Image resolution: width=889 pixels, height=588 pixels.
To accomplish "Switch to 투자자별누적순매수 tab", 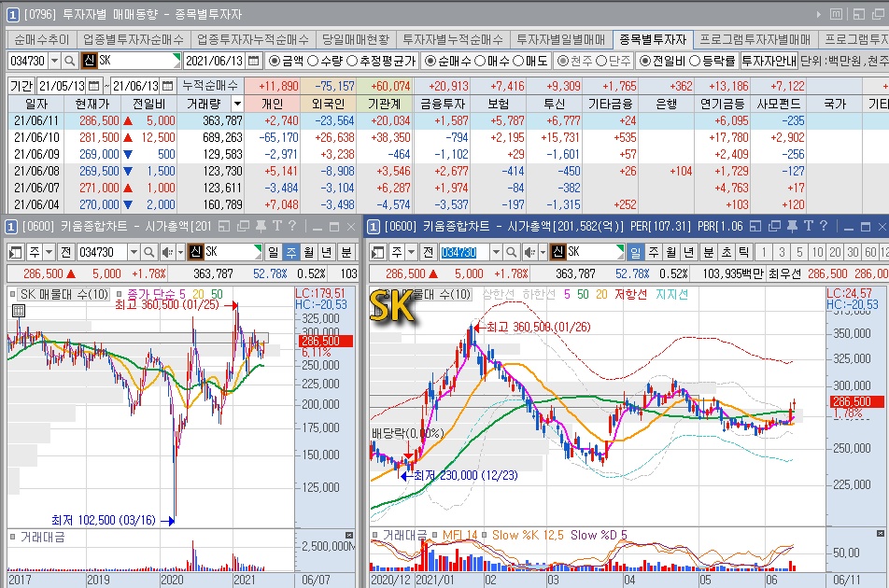I will [453, 39].
